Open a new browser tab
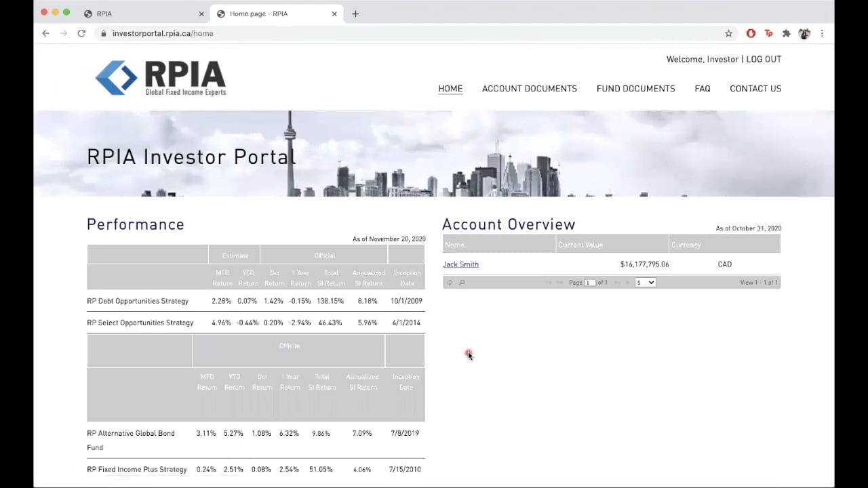 click(x=355, y=14)
